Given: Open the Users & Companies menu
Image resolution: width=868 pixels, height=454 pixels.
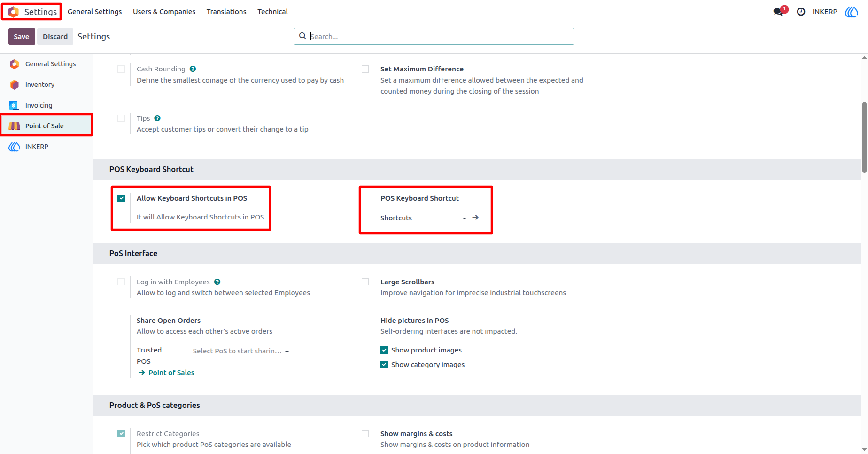Looking at the screenshot, I should (164, 12).
